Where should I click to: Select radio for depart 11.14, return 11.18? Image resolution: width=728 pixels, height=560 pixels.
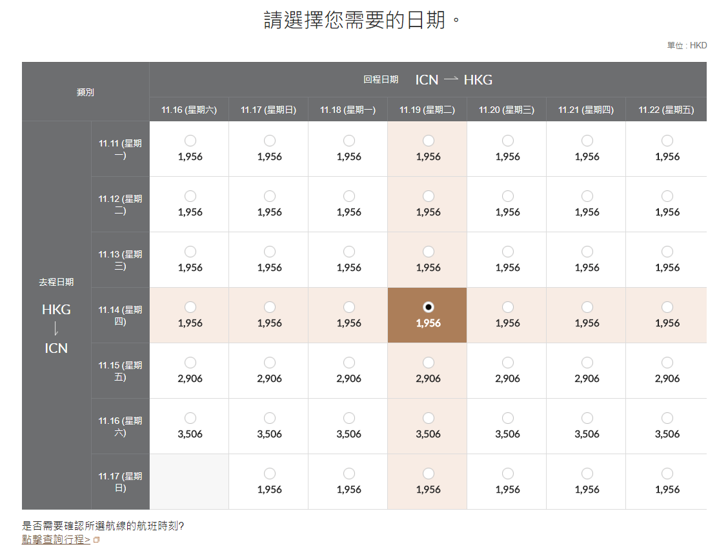[x=349, y=307]
